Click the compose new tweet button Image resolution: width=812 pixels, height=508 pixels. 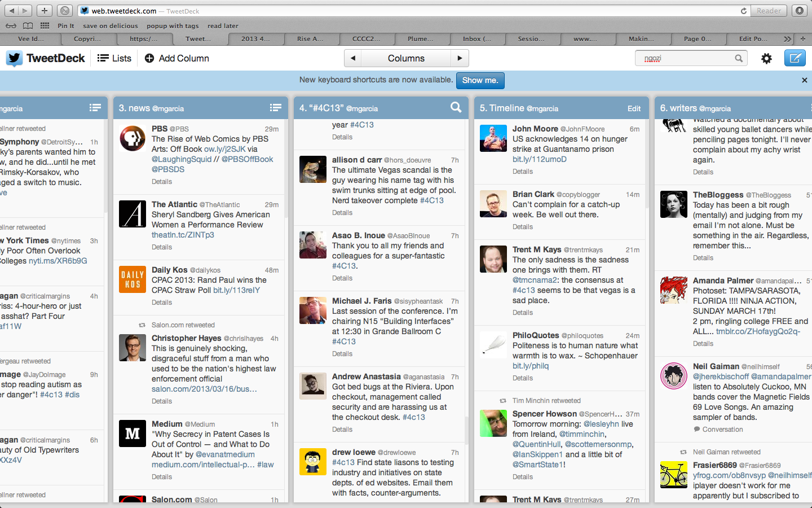click(x=795, y=58)
